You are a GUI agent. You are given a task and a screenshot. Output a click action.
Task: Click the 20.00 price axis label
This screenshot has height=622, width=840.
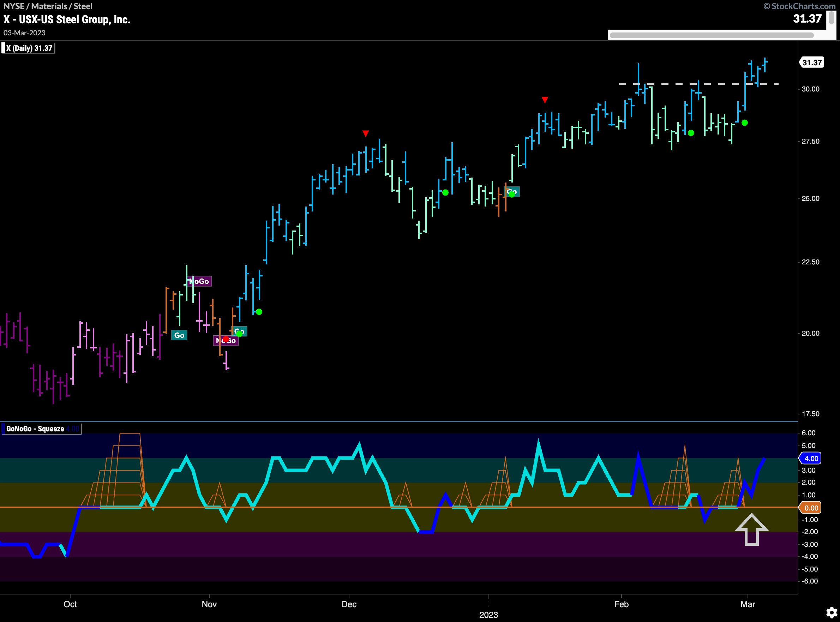(x=811, y=333)
